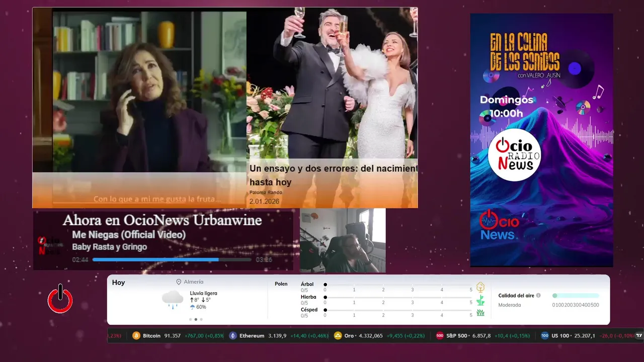
Task: Click the elapsed time 02:44
Action: [80, 260]
